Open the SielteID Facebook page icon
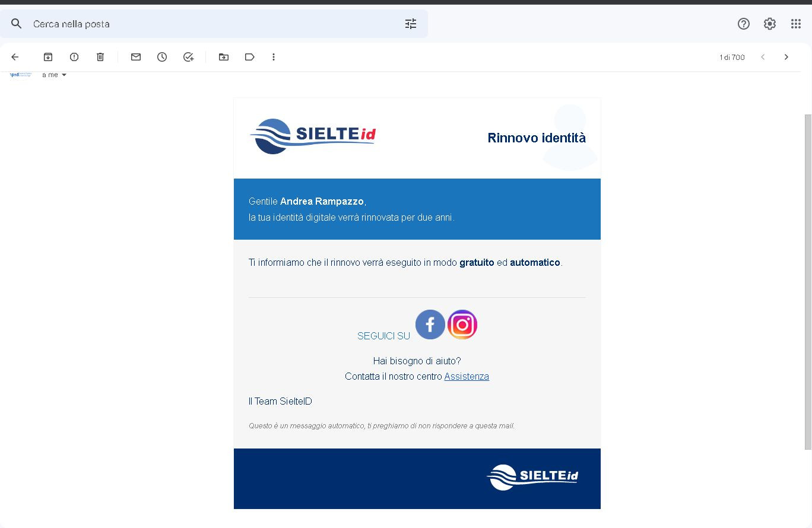The width and height of the screenshot is (812, 528). point(430,325)
